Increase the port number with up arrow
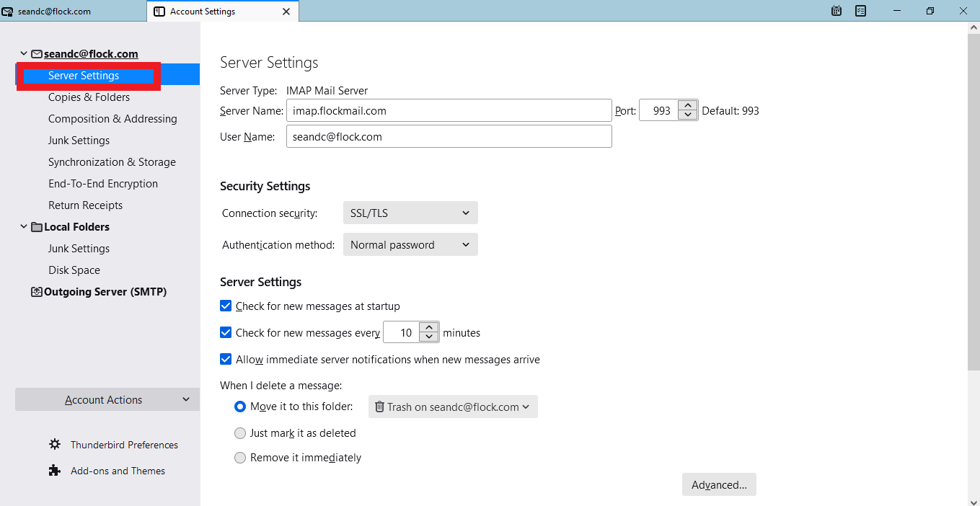 [689, 106]
